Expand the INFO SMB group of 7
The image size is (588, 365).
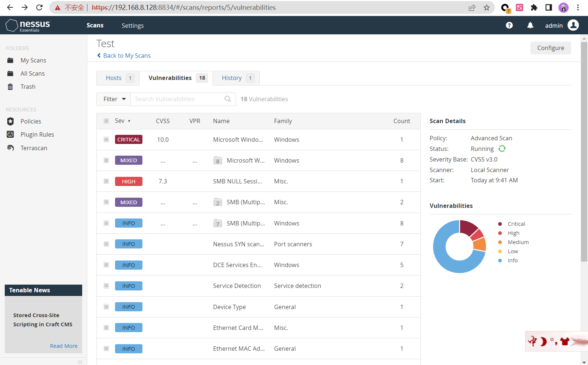point(218,223)
